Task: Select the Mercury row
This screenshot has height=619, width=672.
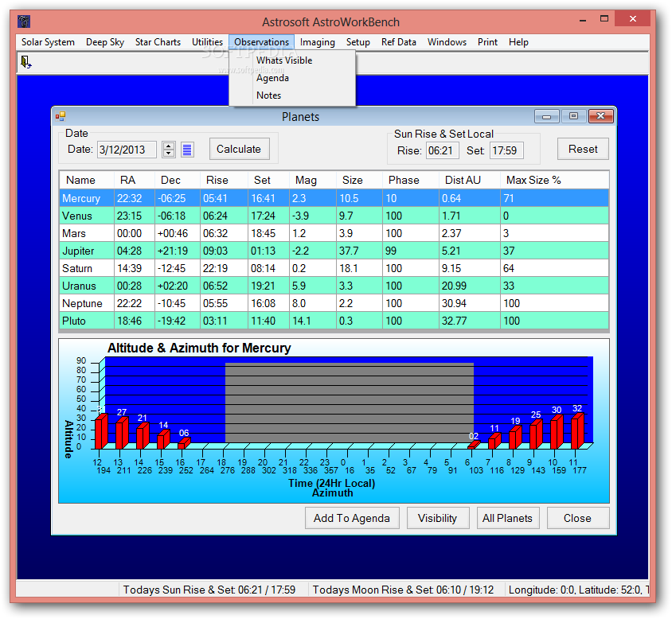Action: pos(334,198)
